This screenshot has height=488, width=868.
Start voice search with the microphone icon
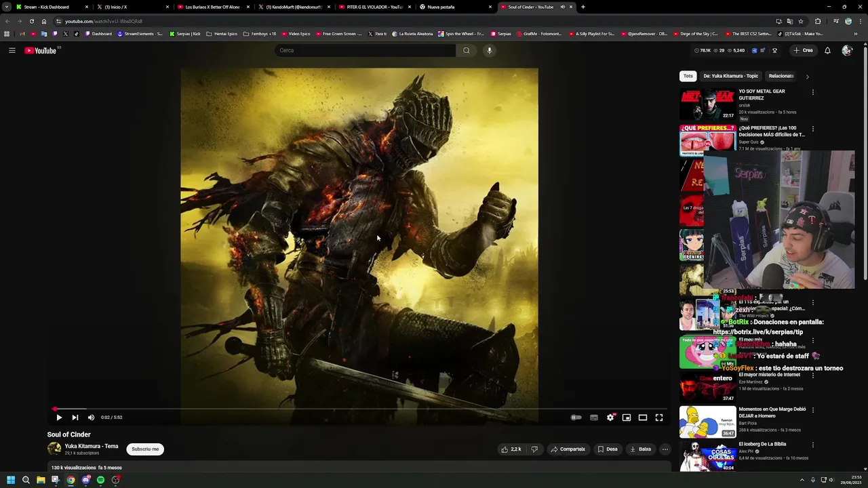tap(489, 50)
